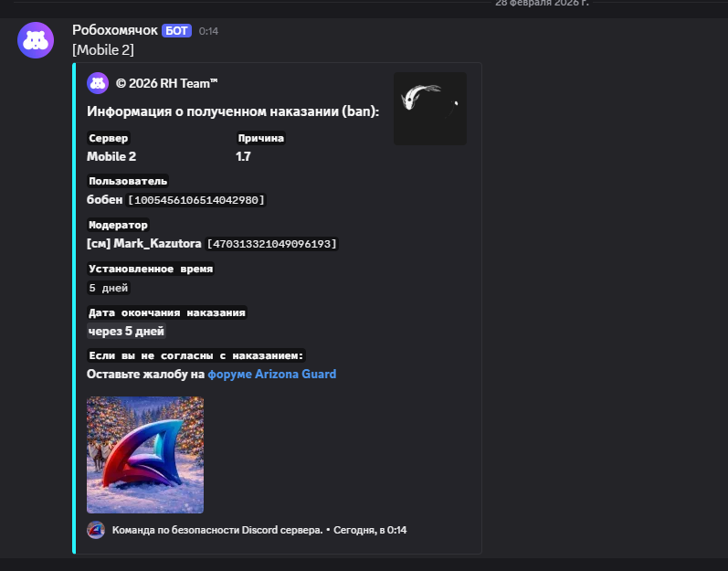Click the бобен user ID code

pos(196,200)
